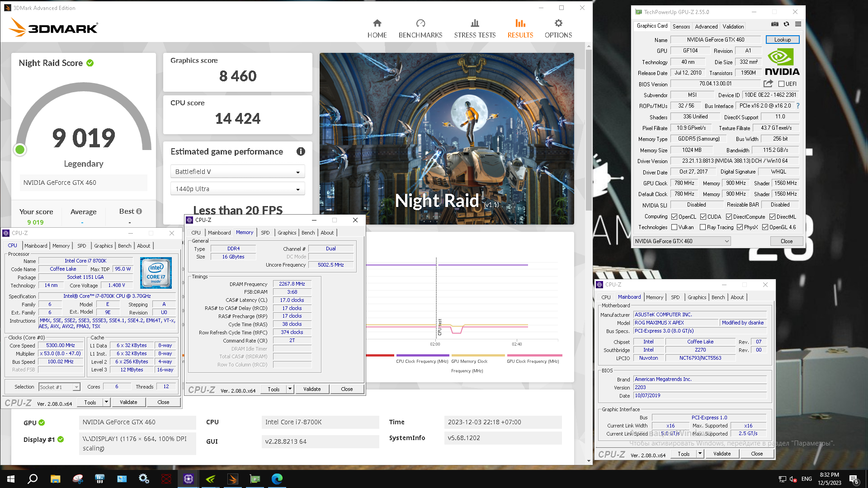Screen dimensions: 868x488
Task: Toggle the OpenCL checkbox in GPU-Z
Action: click(x=674, y=217)
